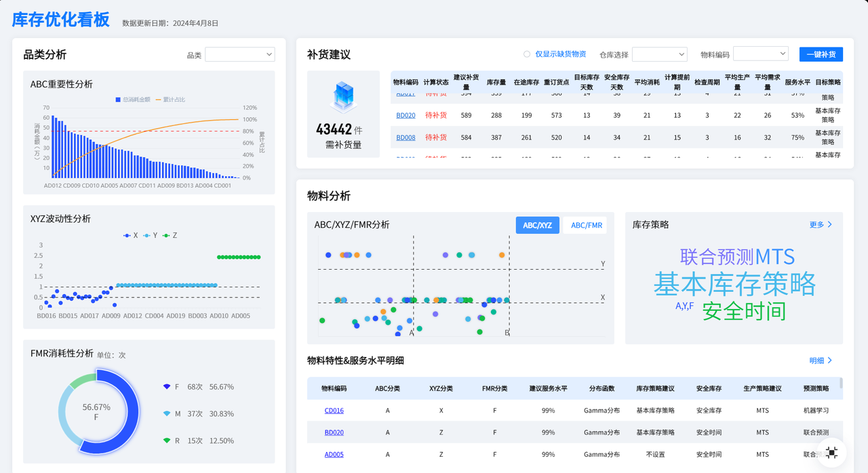Click 待补货 status in BD008 row
868x473 pixels.
tap(436, 138)
